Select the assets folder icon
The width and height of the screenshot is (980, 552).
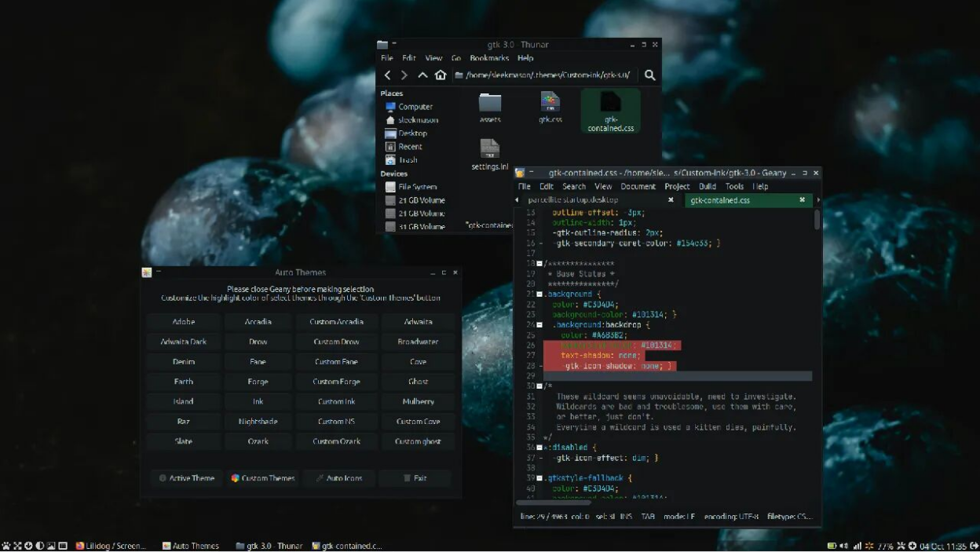490,103
